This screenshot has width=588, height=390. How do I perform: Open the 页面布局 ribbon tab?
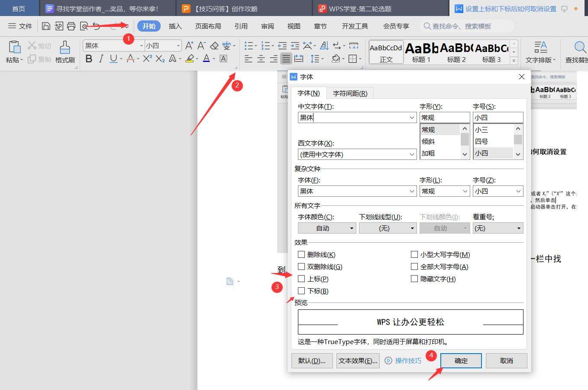(208, 26)
